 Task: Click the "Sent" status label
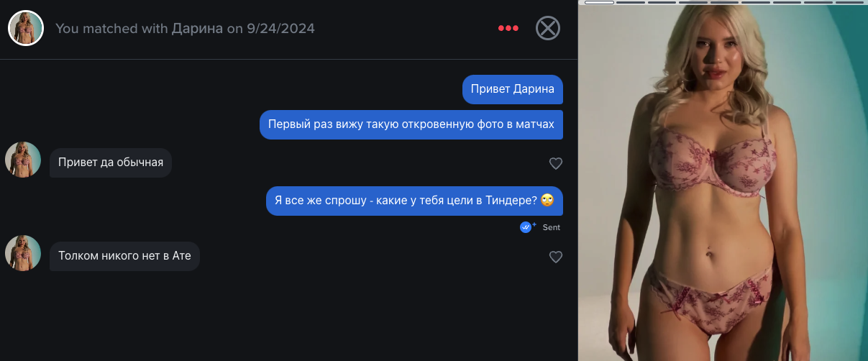[x=551, y=227]
